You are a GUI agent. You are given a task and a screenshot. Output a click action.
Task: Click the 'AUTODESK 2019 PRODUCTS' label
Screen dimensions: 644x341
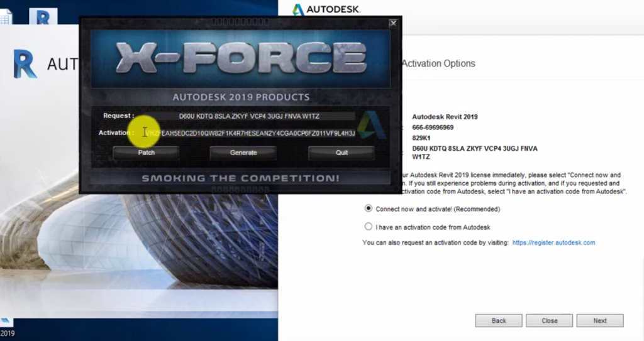(241, 97)
